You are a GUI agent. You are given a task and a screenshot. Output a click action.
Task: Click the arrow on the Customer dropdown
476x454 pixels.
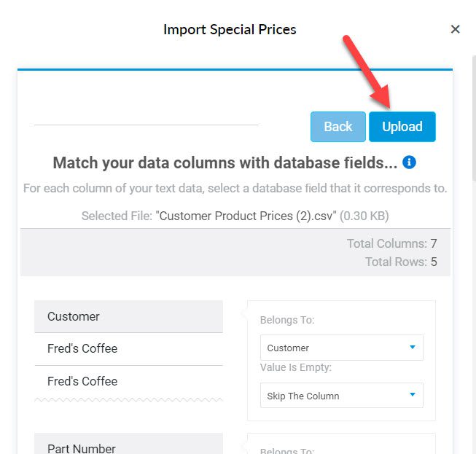coord(413,347)
